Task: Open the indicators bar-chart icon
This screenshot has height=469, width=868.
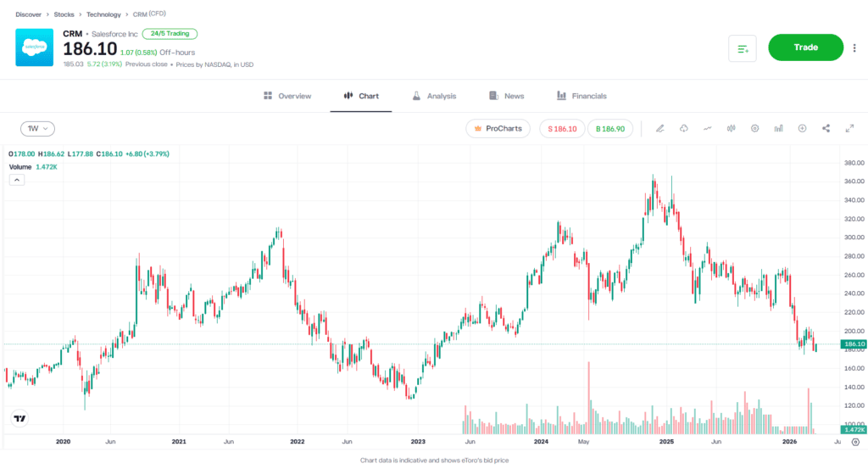Action: (778, 129)
